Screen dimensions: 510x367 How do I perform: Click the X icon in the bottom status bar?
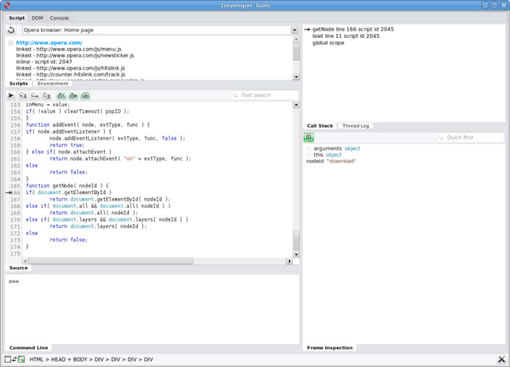coord(501,359)
